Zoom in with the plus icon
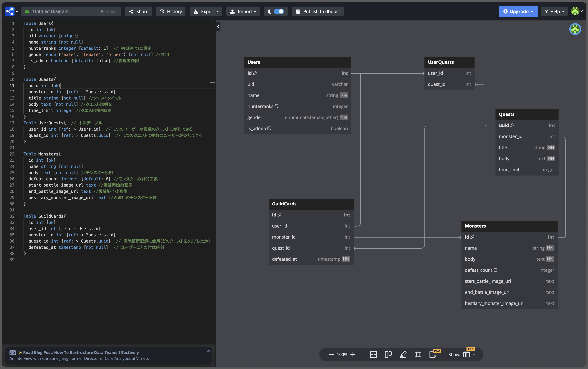 point(353,354)
